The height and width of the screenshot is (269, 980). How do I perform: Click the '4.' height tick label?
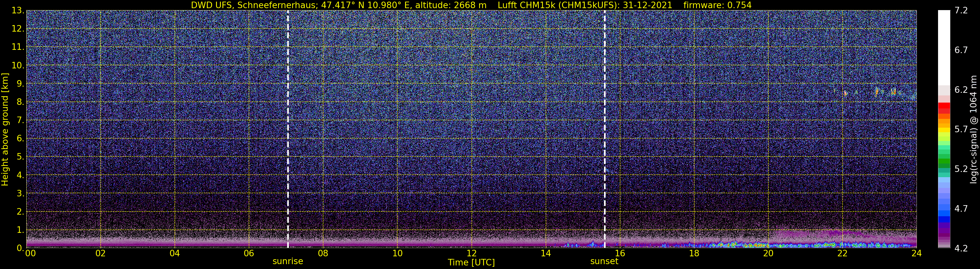click(x=20, y=175)
